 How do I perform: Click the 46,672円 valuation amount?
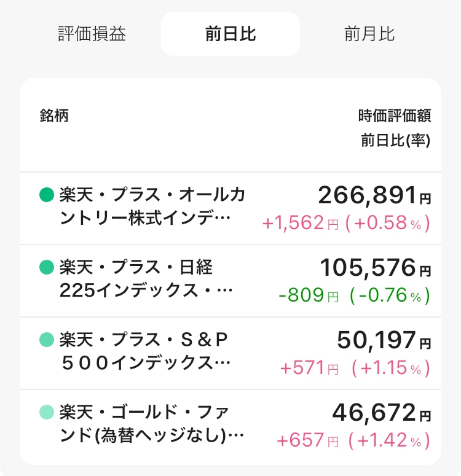(x=381, y=412)
